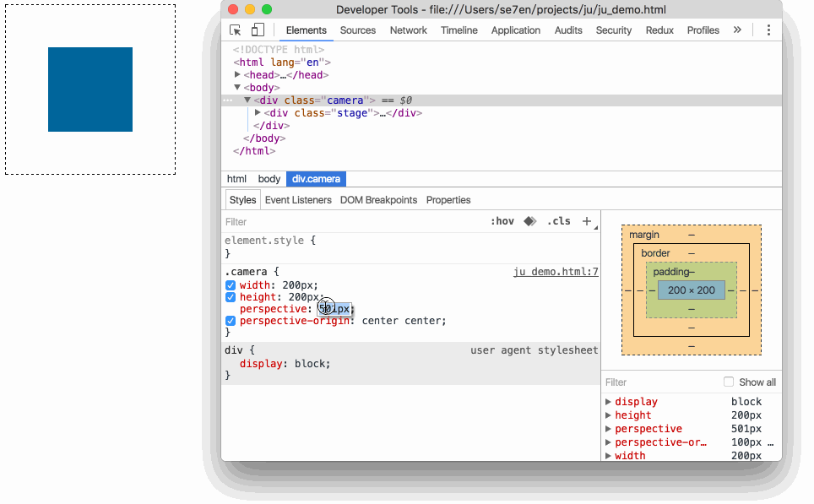Open the Event Listeners tab
Screen dimensions: 814x504
[x=297, y=199]
